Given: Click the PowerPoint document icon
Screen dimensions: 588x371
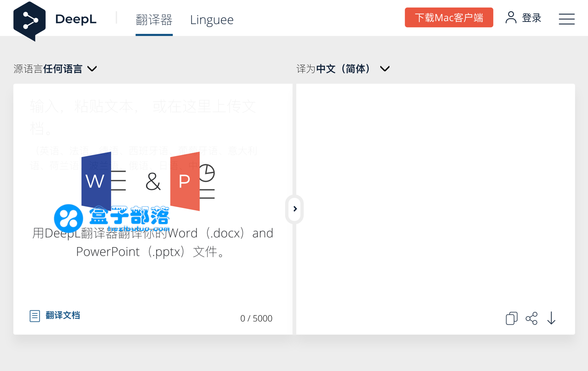Looking at the screenshot, I should [192, 181].
